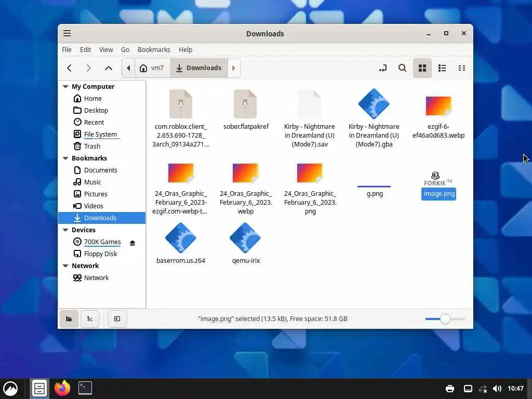Open the File menu
Screen dimensions: 532x399
coord(66,49)
